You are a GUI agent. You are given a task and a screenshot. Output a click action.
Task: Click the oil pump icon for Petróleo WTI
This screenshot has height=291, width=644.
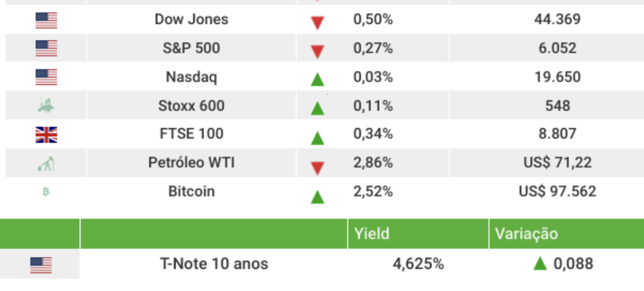tap(46, 164)
